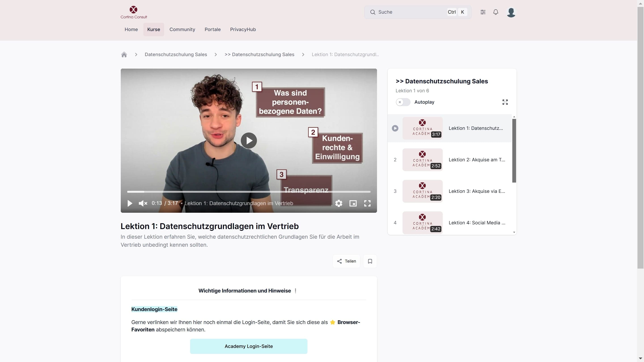Screen dimensions: 644x362
Task: Open Lektion 4 thumbnail showing 2:42
Action: click(x=422, y=223)
